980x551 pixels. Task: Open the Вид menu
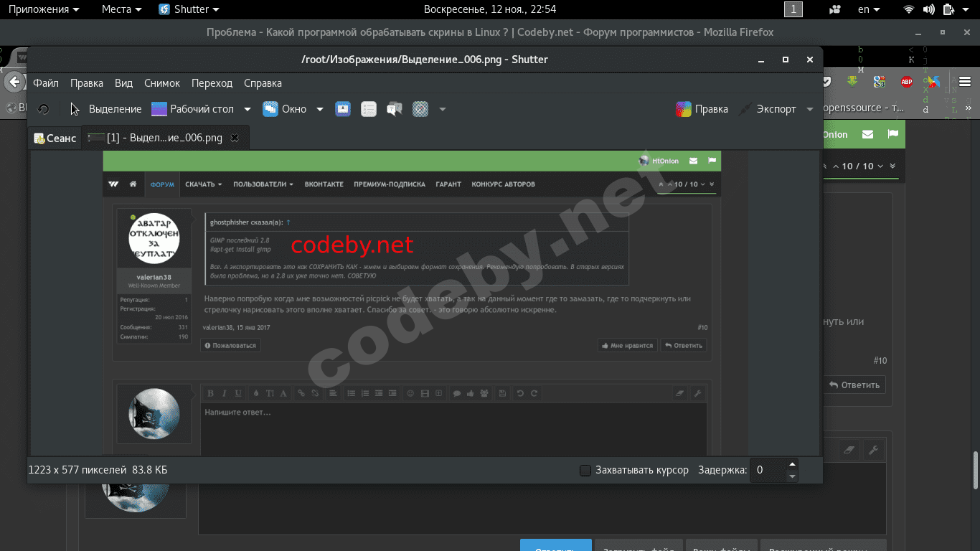point(124,83)
